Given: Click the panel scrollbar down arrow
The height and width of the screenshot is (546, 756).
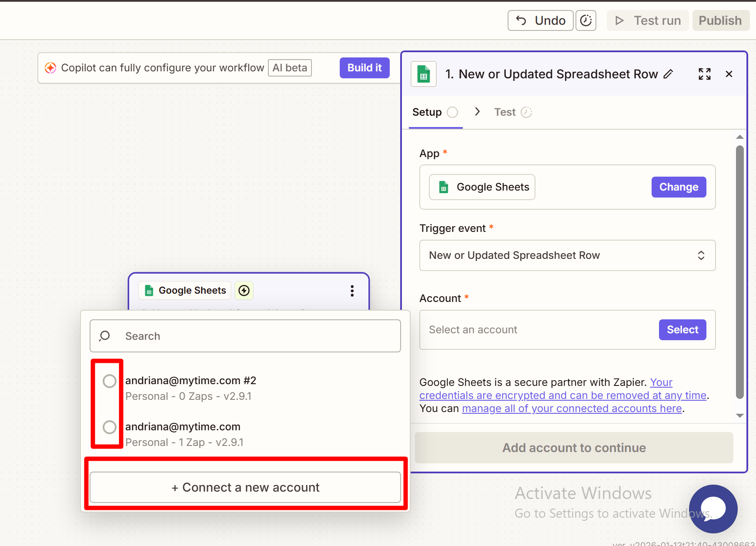Looking at the screenshot, I should point(739,415).
